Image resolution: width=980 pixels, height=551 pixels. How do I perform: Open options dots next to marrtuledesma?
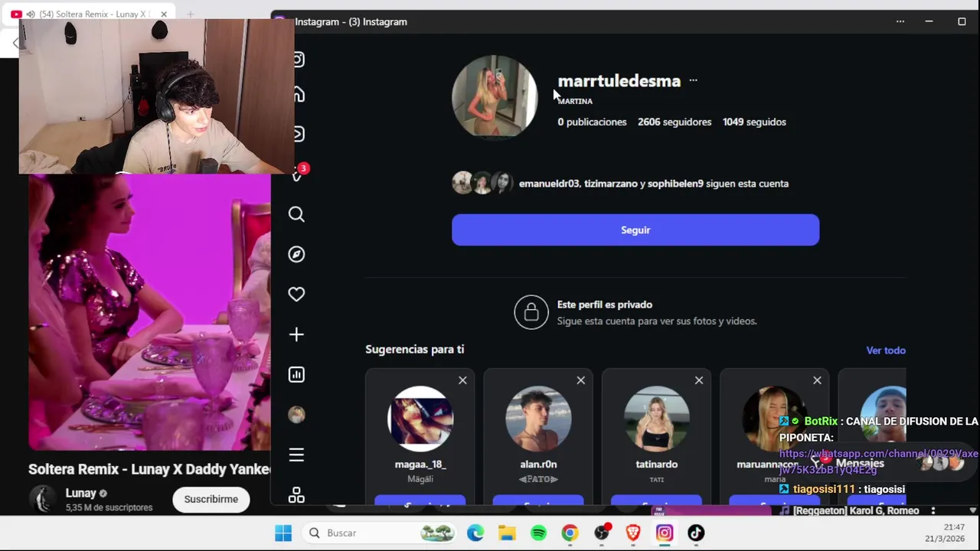point(693,80)
